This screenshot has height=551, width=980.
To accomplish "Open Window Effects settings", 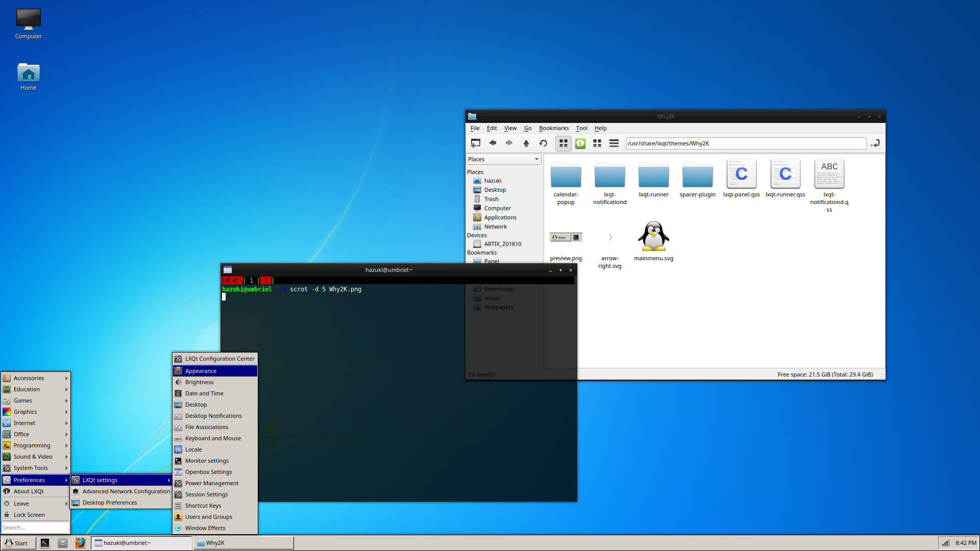I will pos(215,528).
